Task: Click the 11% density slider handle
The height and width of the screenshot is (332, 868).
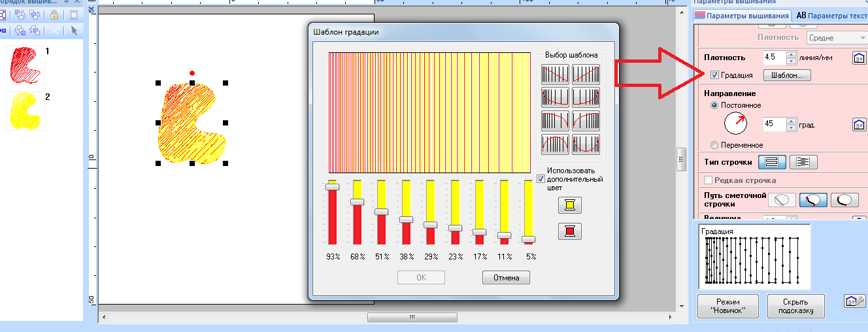Action: pos(504,235)
